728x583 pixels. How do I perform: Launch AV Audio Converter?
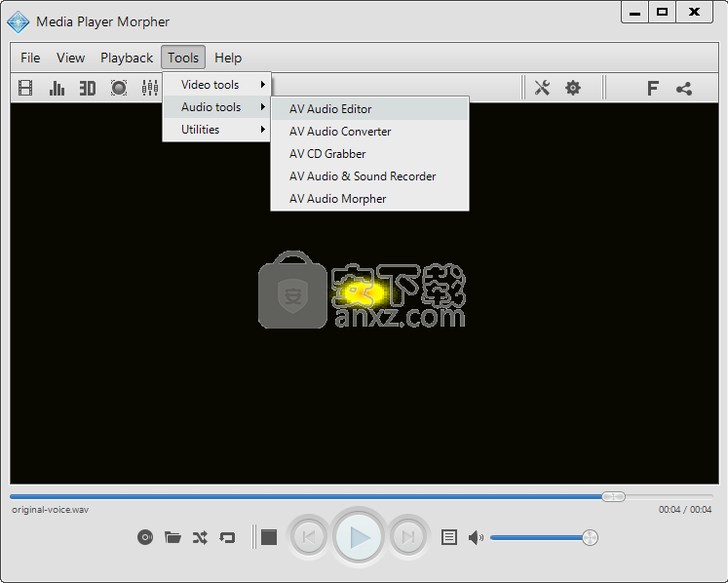click(x=369, y=132)
